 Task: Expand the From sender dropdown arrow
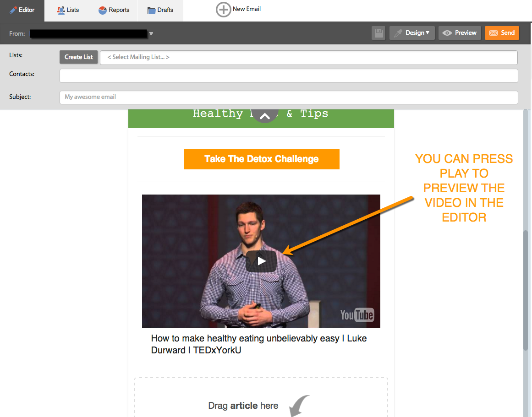[151, 34]
